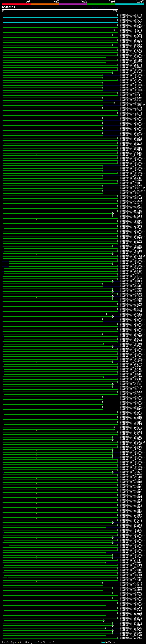Click the cyan alignment bar for UniRef100_A8IW55
This screenshot has width=146, height=644.
(x=60, y=22)
